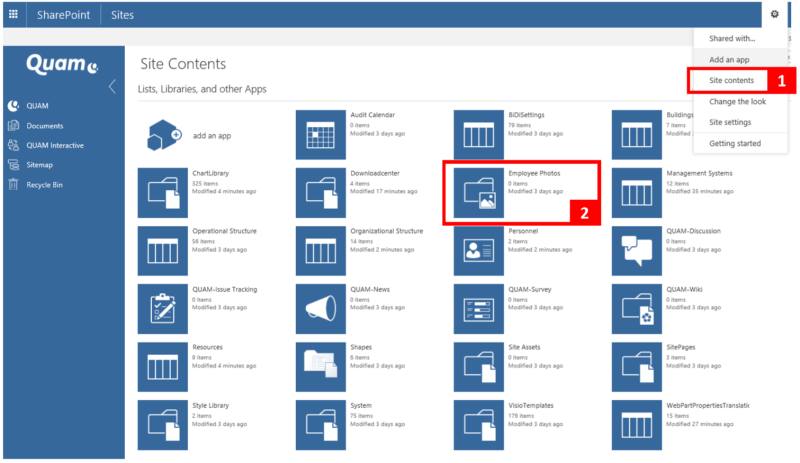Image resolution: width=800 pixels, height=463 pixels.
Task: Click Sitemap in the left navigation
Action: coord(40,164)
